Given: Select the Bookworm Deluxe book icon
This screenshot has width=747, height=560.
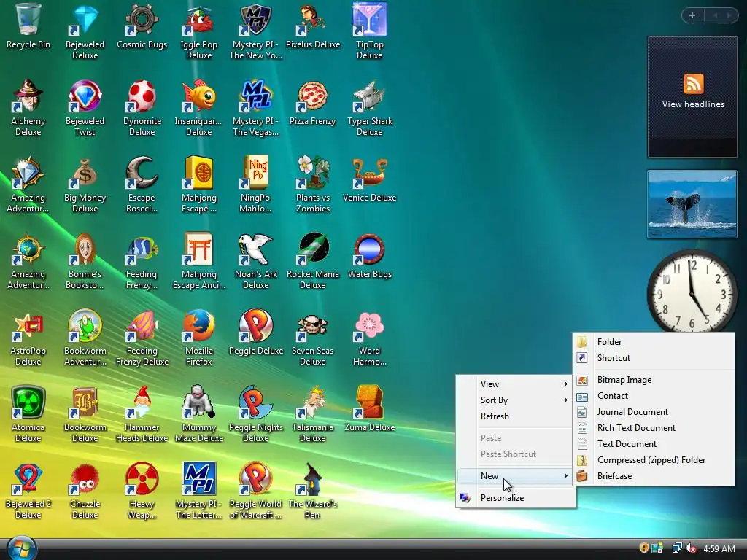Looking at the screenshot, I should coord(85,402).
